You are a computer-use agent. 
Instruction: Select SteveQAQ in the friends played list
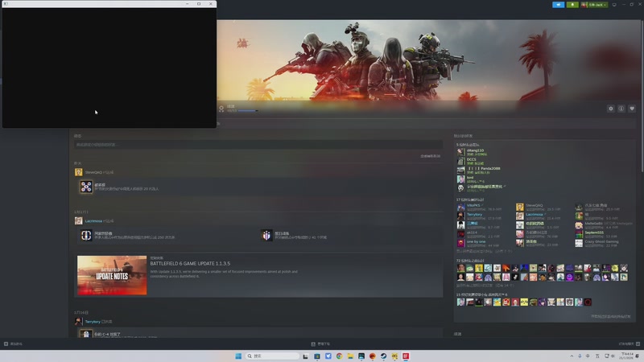[x=534, y=205]
